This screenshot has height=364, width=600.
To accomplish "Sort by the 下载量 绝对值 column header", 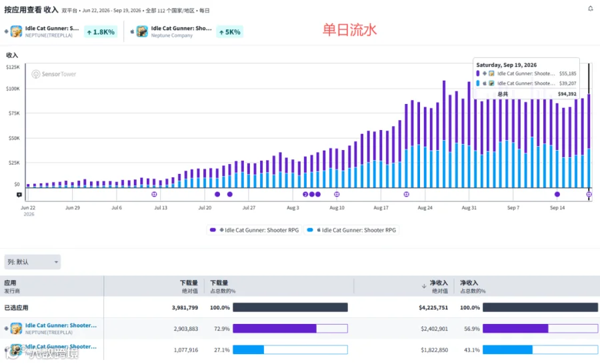I will coord(189,286).
